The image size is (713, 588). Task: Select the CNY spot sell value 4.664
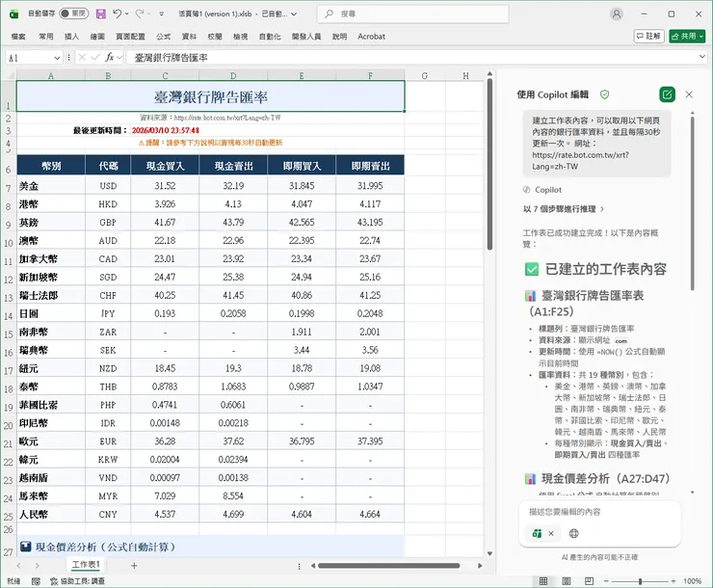coord(370,515)
